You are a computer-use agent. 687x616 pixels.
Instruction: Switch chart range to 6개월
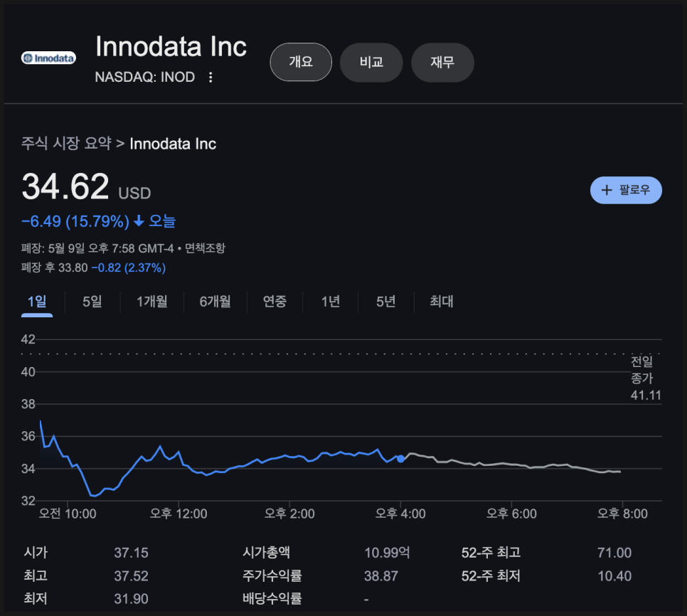click(215, 302)
